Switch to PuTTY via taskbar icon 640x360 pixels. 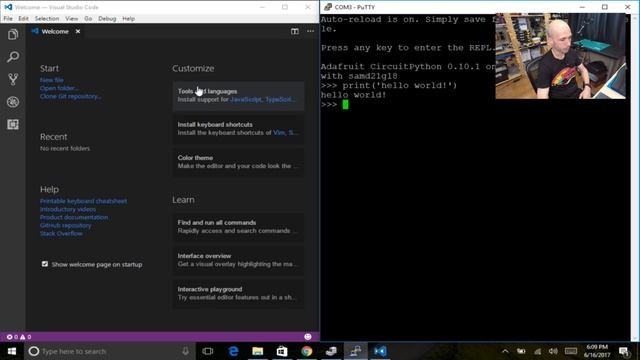pos(356,351)
